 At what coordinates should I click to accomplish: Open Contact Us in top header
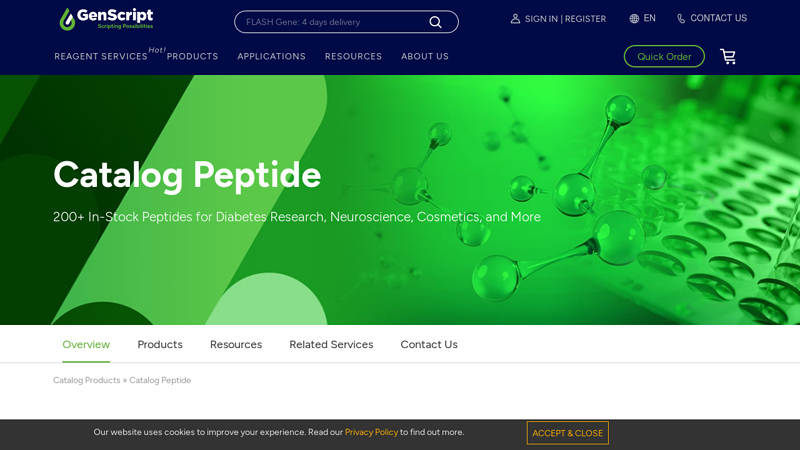point(718,18)
